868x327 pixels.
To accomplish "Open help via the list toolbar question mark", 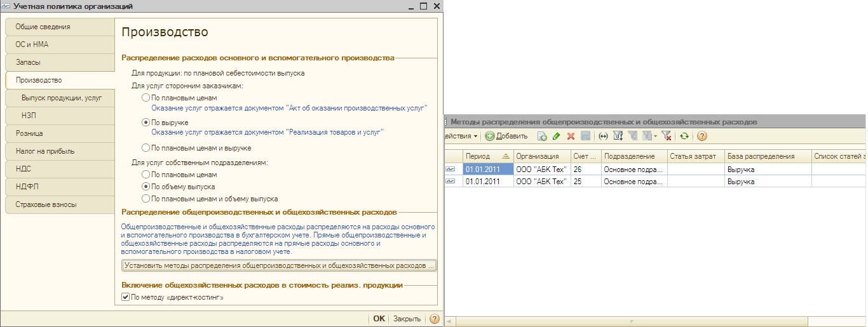I will pos(702,136).
